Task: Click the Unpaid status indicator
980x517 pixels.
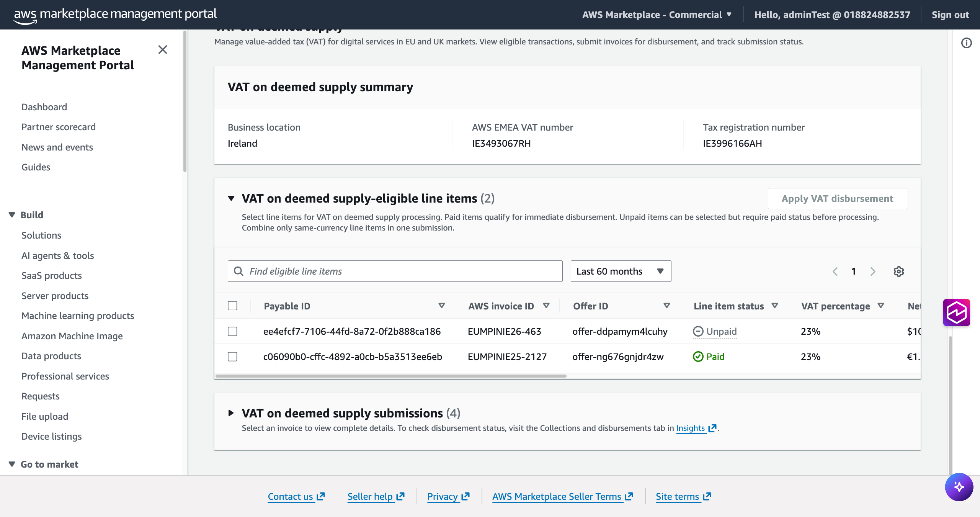Action: [x=715, y=331]
